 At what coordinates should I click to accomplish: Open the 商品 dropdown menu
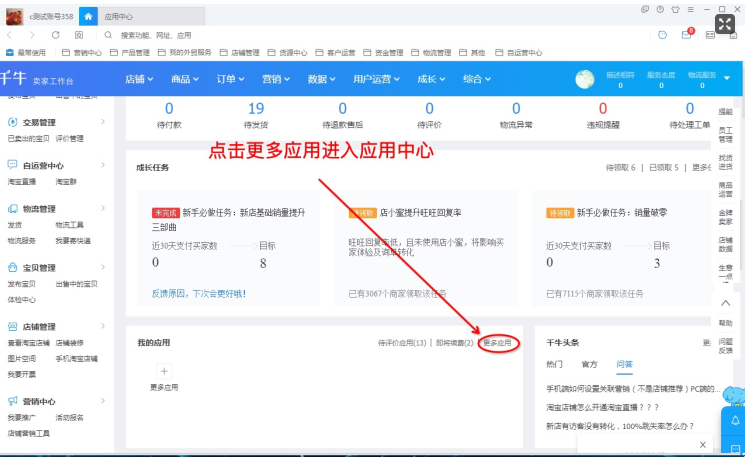(x=185, y=79)
